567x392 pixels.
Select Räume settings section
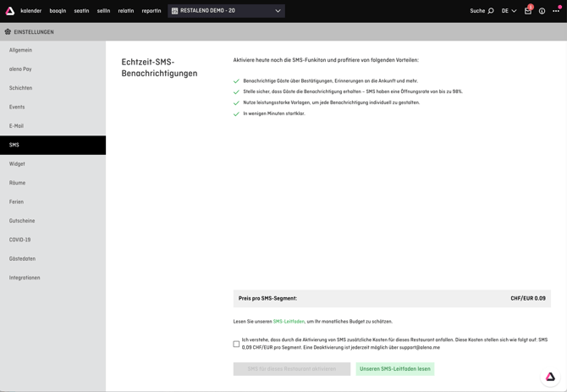[52, 183]
